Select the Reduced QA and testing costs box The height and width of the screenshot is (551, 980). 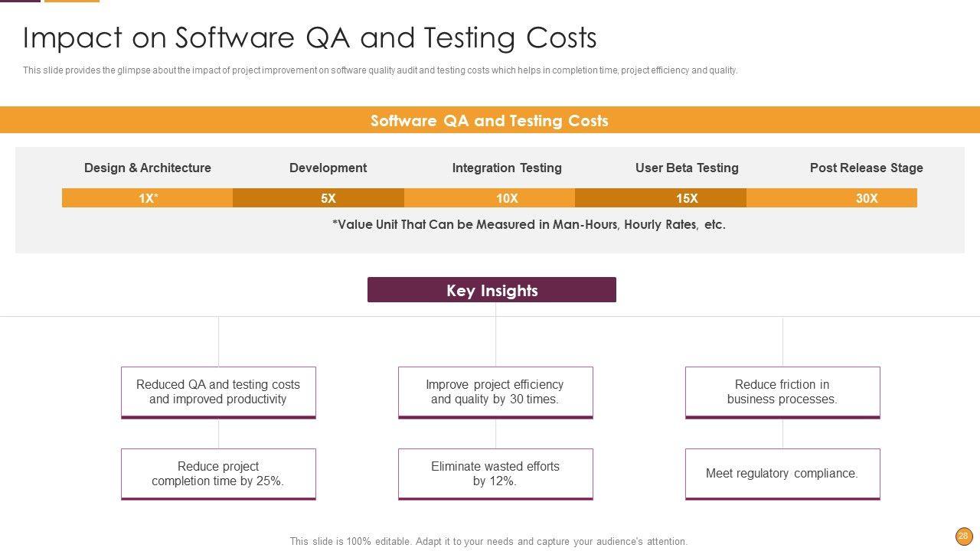[218, 392]
